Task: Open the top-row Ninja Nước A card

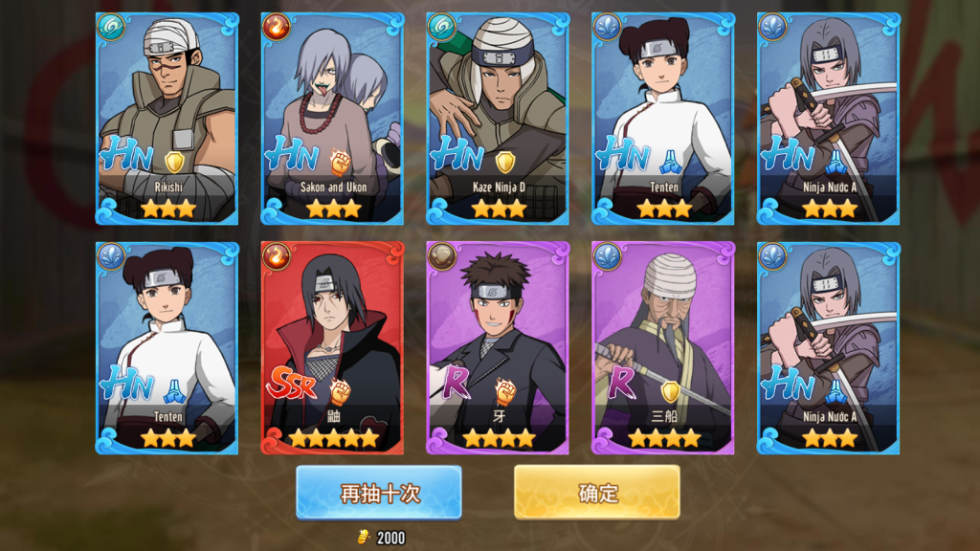Action: 829,119
